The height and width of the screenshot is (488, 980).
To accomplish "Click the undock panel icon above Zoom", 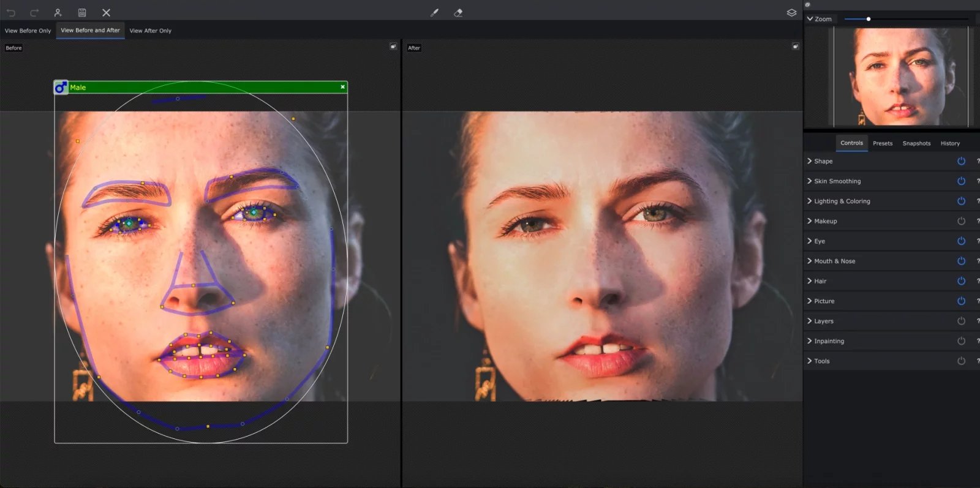I will click(807, 5).
